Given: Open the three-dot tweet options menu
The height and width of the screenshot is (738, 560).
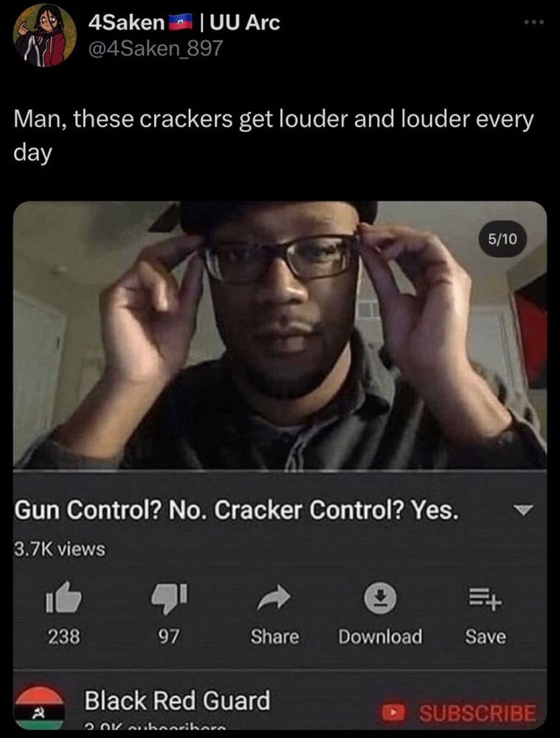Looking at the screenshot, I should (x=536, y=21).
